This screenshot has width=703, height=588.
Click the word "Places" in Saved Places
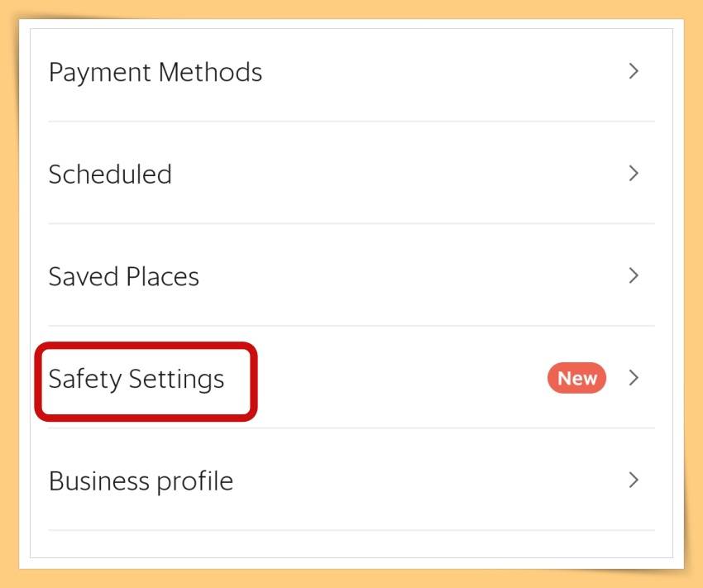162,276
